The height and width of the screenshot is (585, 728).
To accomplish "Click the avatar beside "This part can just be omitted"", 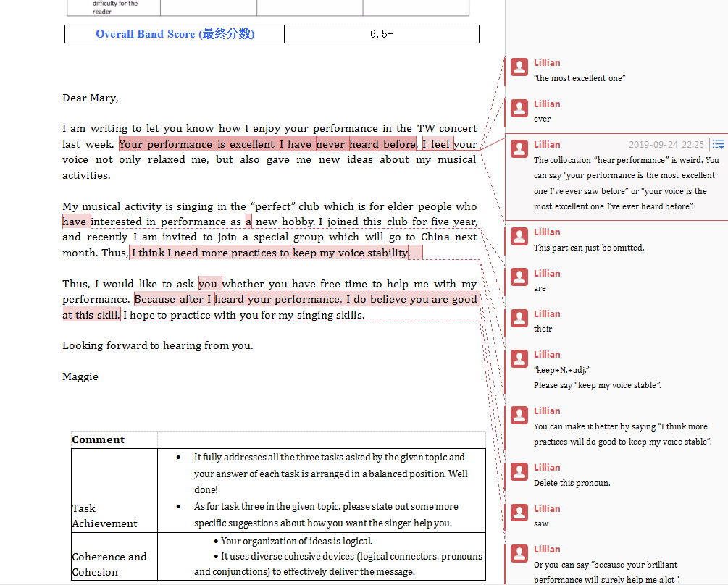I will coord(519,236).
